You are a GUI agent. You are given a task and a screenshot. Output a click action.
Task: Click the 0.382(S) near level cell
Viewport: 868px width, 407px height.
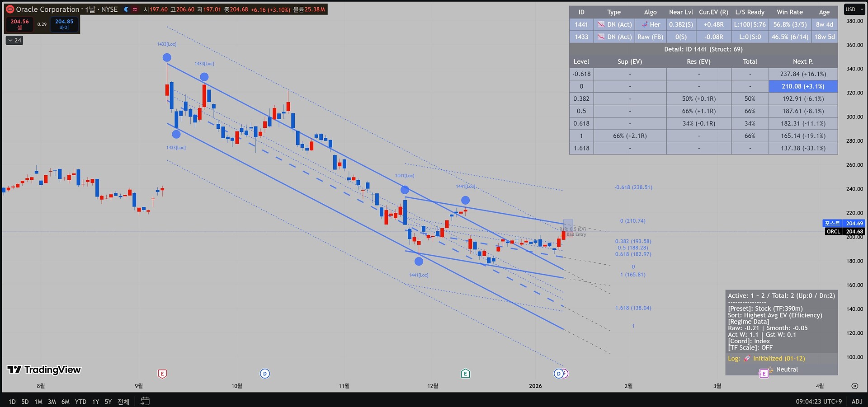click(x=681, y=24)
